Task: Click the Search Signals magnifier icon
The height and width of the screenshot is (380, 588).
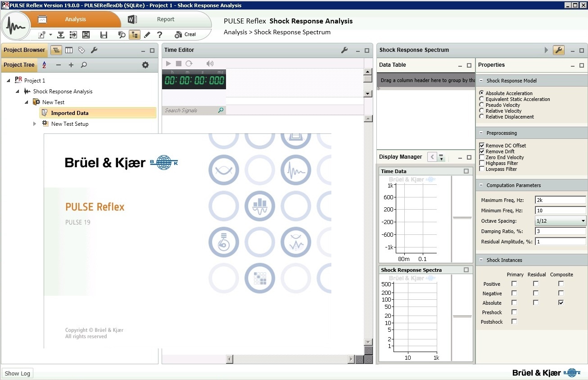Action: (221, 110)
